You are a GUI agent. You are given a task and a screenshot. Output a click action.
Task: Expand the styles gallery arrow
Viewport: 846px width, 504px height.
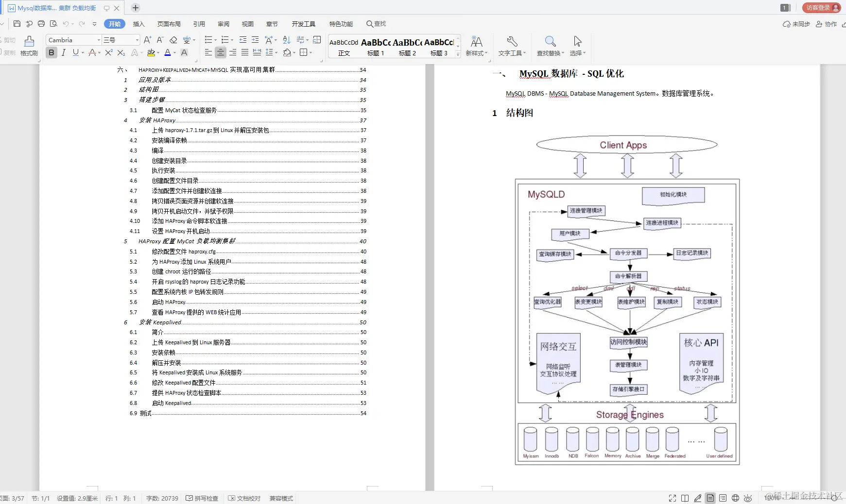[x=458, y=54]
